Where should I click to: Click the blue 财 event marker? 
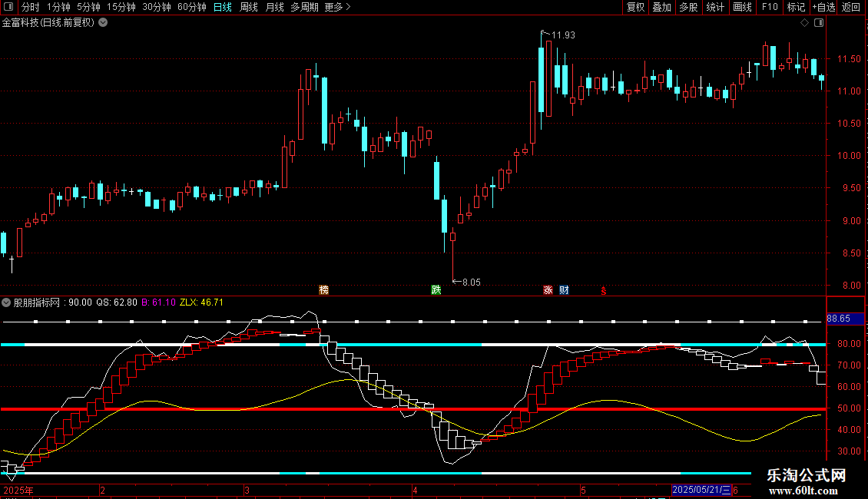tap(564, 290)
